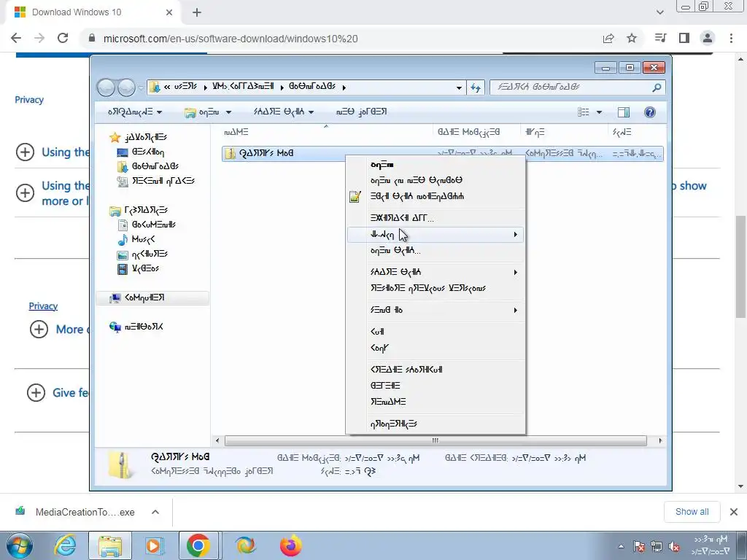
Task: Click the New folder toolbar button
Action: [x=361, y=112]
